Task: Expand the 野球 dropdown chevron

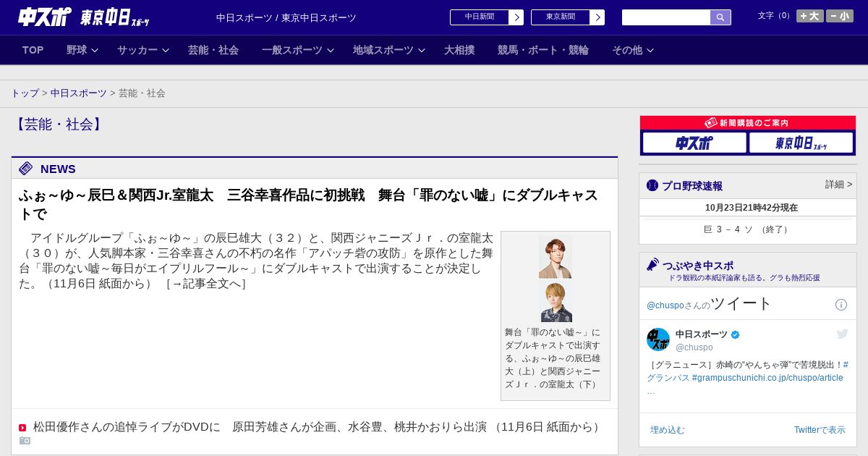Action: tap(95, 51)
